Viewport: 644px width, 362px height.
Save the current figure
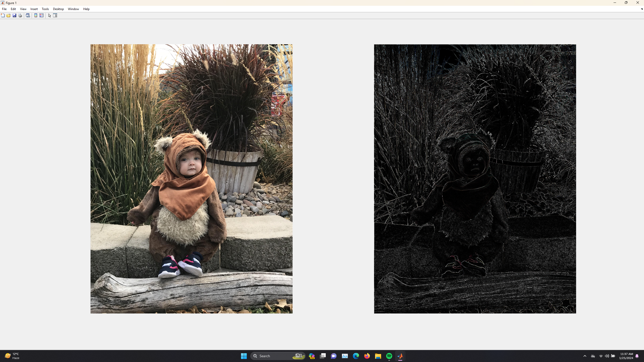tap(14, 16)
